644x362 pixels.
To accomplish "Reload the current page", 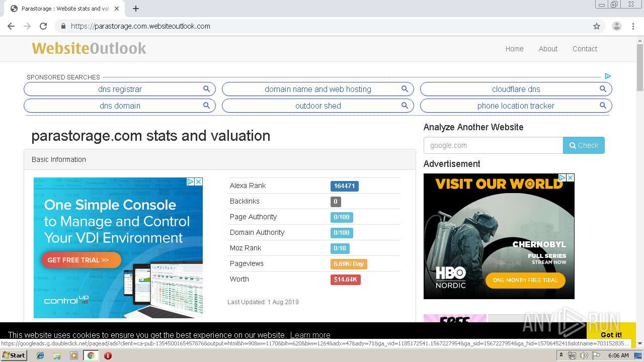I will 43,26.
